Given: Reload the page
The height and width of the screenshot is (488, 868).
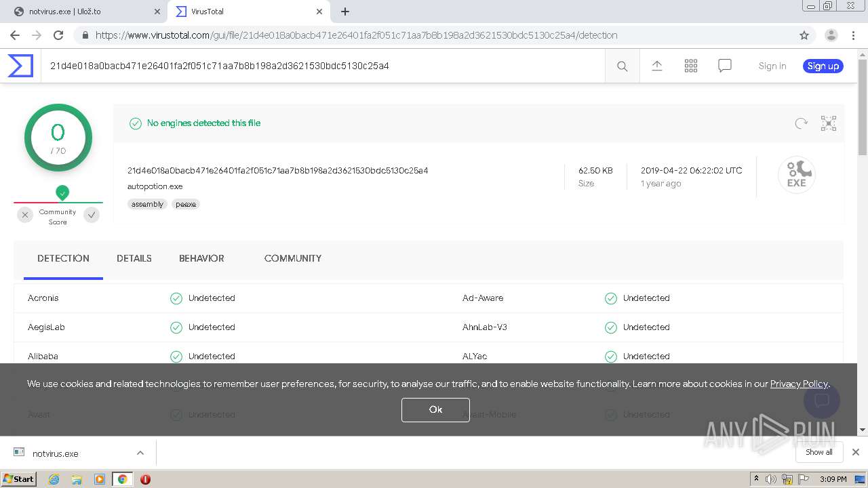Looking at the screenshot, I should pyautogui.click(x=58, y=35).
